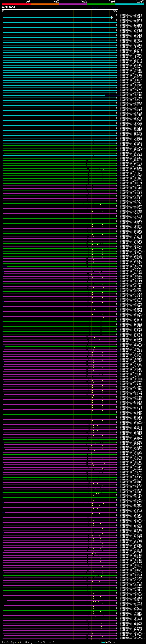Click UniRef100_D0D2P1 in the list
The image size is (146, 644).
[131, 241]
